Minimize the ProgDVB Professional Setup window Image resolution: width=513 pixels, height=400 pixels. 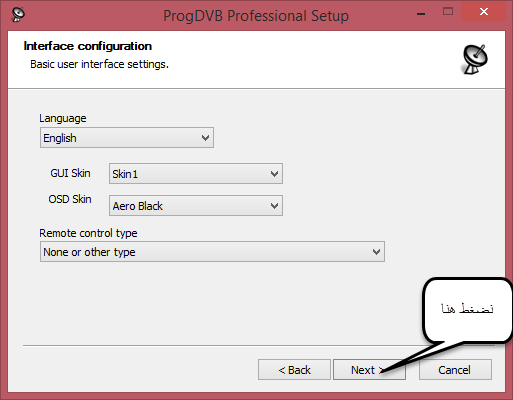coord(421,13)
